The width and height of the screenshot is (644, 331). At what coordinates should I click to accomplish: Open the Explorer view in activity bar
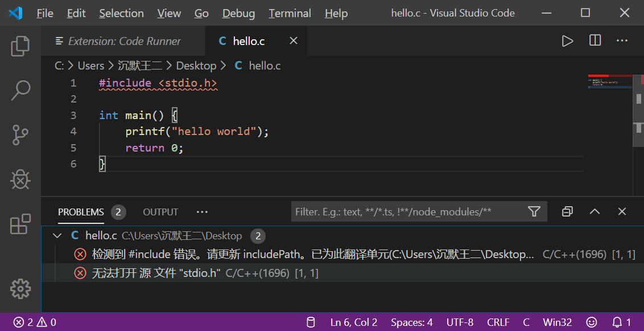[x=20, y=47]
